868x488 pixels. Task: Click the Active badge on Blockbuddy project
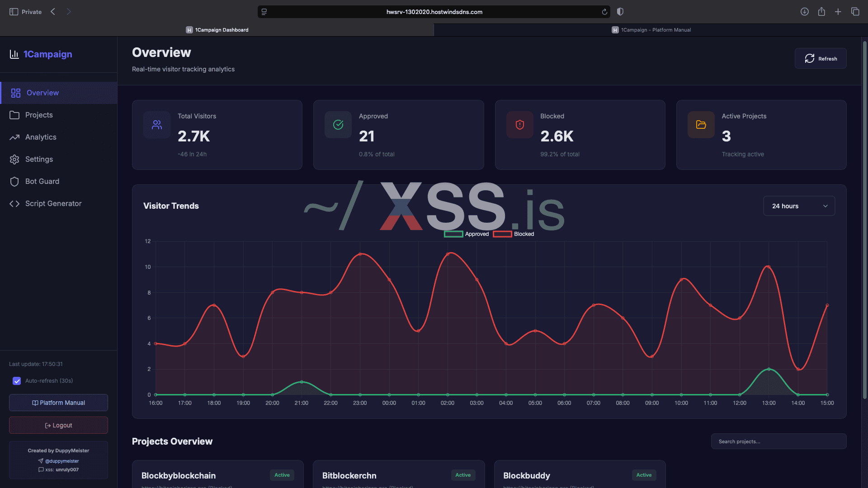644,475
